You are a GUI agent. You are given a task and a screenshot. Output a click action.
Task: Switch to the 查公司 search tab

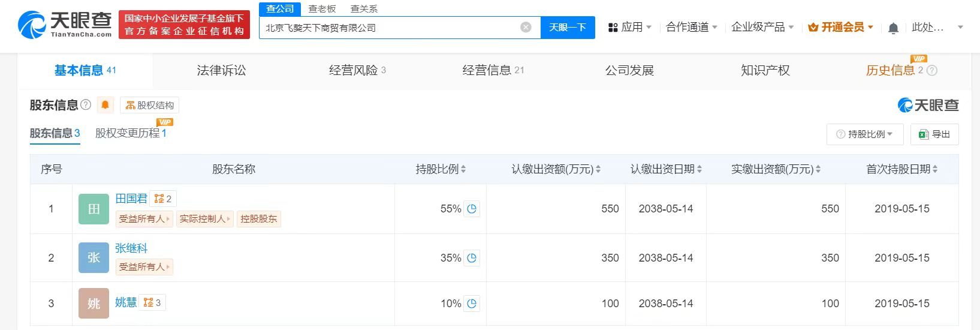[280, 8]
